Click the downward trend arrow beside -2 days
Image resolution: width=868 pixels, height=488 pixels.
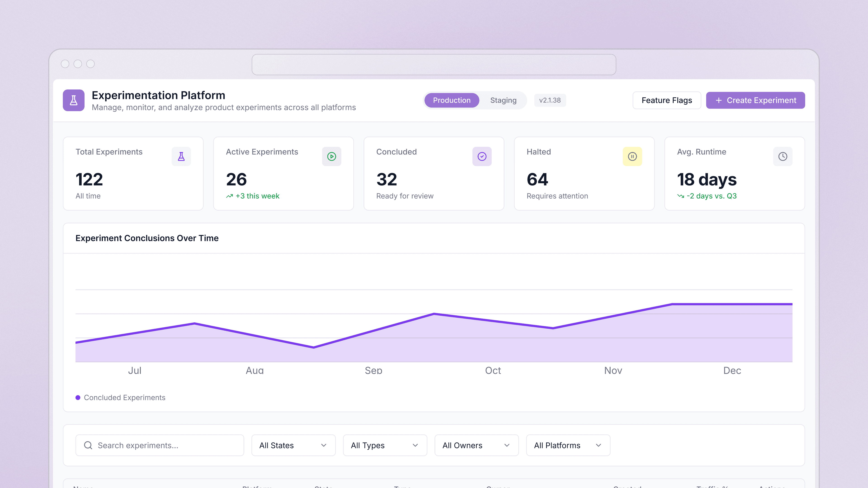(x=681, y=196)
